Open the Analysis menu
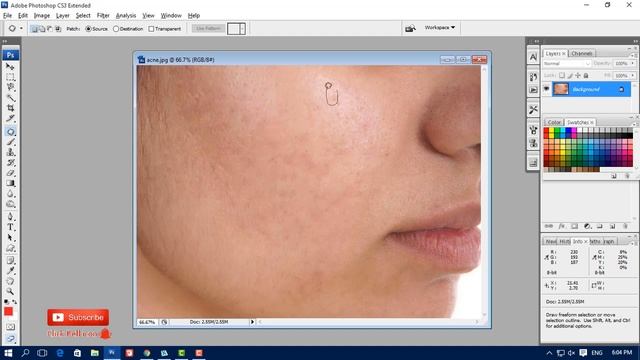Screen dimensions: 640x360 pos(126,16)
